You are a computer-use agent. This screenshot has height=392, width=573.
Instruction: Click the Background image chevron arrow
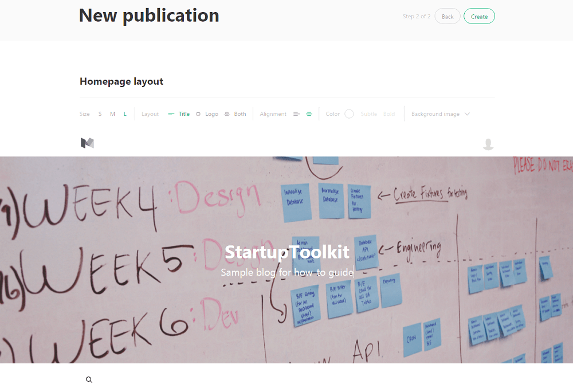pyautogui.click(x=467, y=114)
